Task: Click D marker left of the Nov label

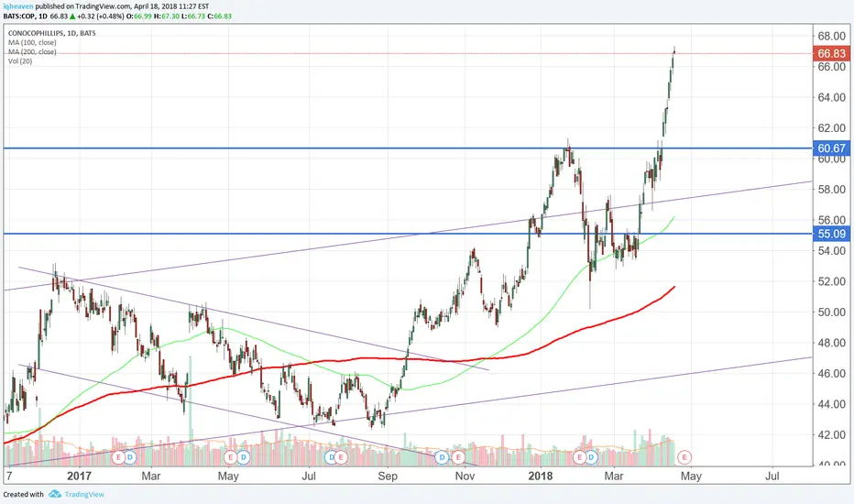Action: coord(443,457)
